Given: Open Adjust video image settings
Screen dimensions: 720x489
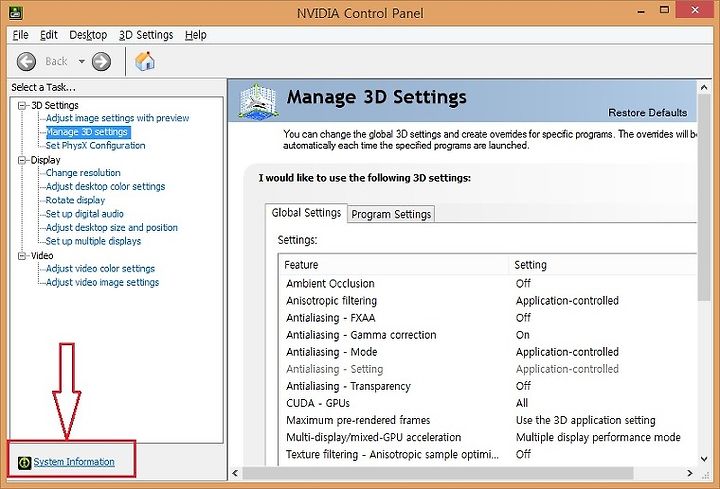Looking at the screenshot, I should click(x=102, y=282).
